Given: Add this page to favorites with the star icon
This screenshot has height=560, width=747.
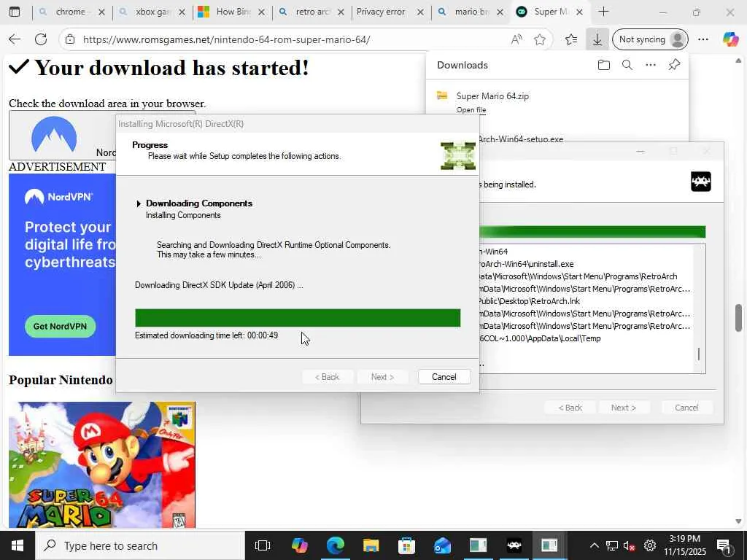Looking at the screenshot, I should pyautogui.click(x=540, y=39).
